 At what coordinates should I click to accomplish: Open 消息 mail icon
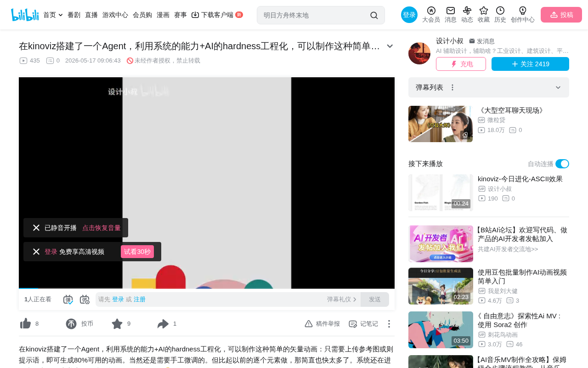pos(451,15)
